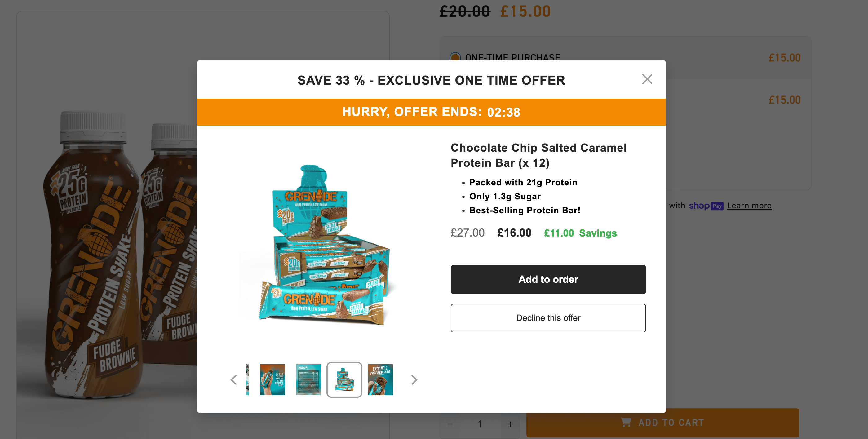View the UK's No.1 brand thumbnail
Image resolution: width=868 pixels, height=439 pixels.
click(380, 380)
